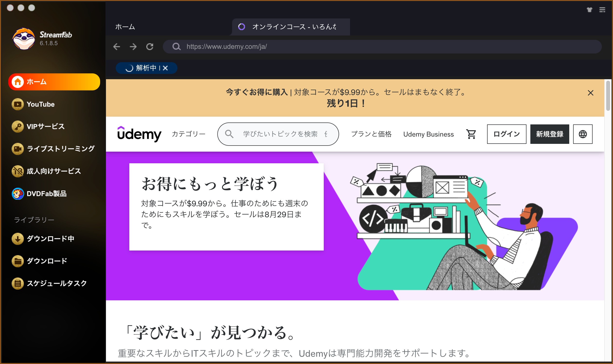The image size is (613, 364).
Task: Click the page vertical scrollbar thumb
Action: 608,96
